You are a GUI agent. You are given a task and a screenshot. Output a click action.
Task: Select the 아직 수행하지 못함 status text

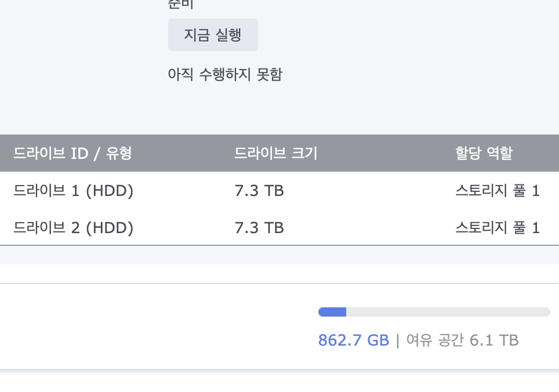pos(225,74)
